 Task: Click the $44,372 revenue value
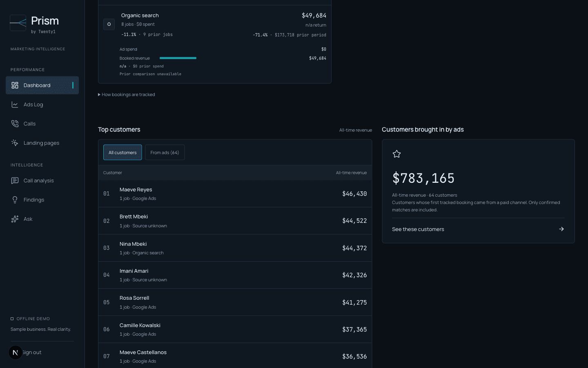(354, 248)
